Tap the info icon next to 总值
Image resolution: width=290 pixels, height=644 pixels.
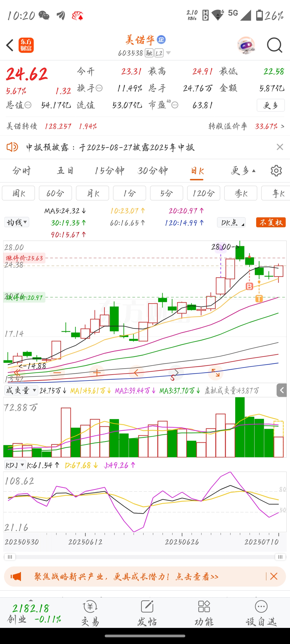(28, 105)
